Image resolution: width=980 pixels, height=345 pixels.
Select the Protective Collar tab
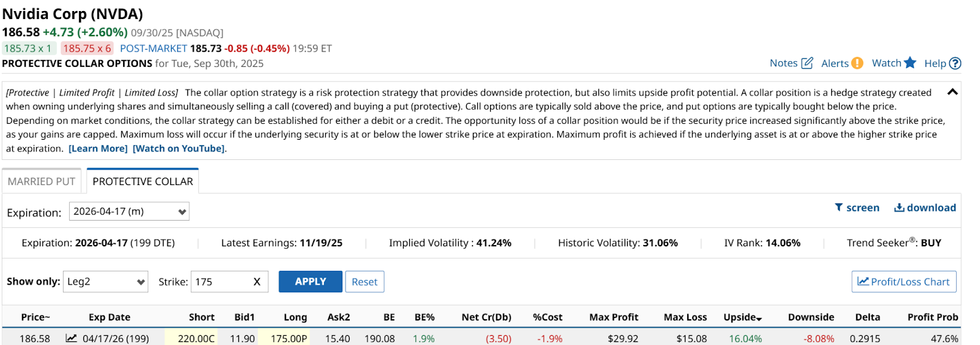click(x=142, y=181)
